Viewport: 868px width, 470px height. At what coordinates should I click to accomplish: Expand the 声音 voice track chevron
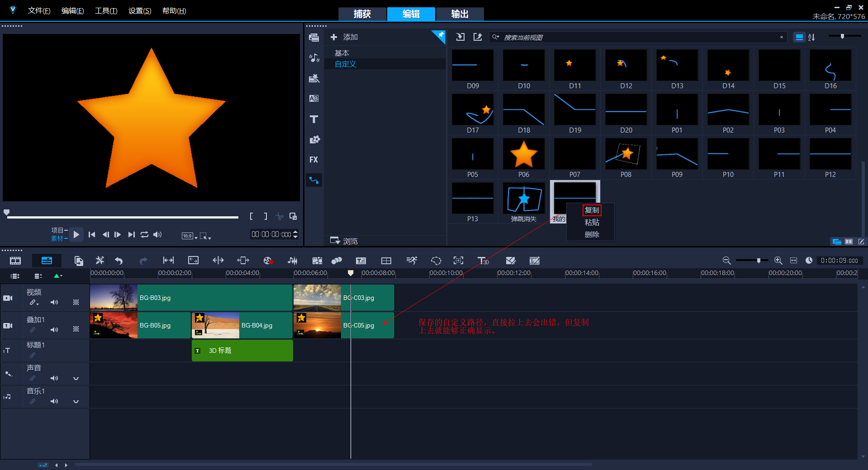click(76, 378)
